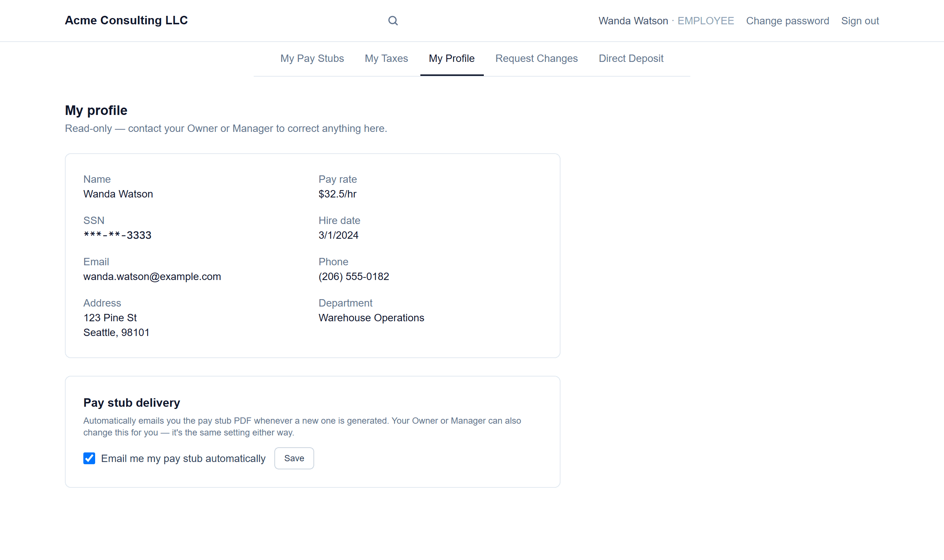
Task: Save the pay stub delivery setting
Action: [294, 458]
